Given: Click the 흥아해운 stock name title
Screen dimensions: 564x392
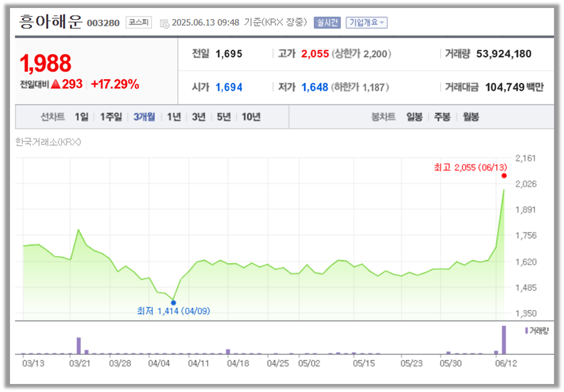Looking at the screenshot, I should coord(51,22).
